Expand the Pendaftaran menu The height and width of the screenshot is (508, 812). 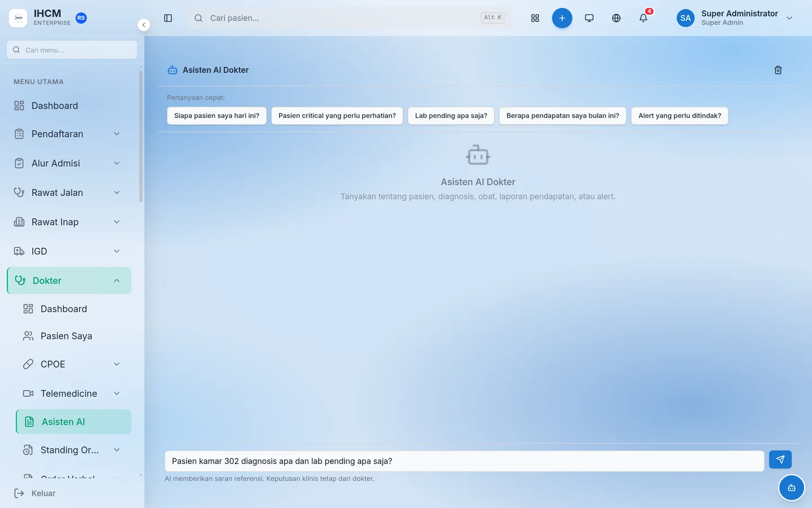point(69,134)
